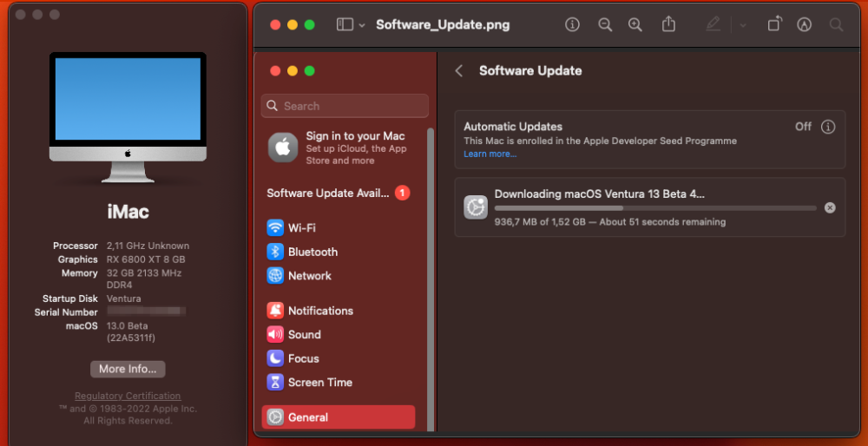Screen dimensions: 868x446
Task: Click the software update gear icon
Action: click(x=475, y=207)
